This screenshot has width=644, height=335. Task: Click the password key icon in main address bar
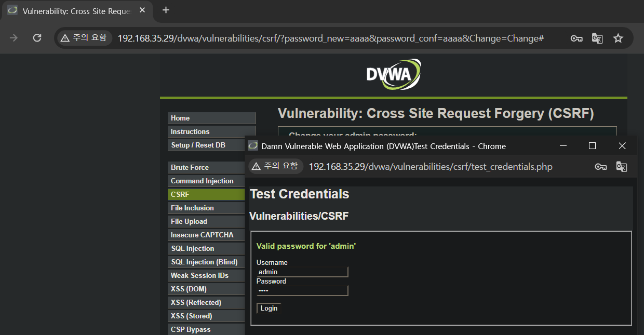coord(576,38)
